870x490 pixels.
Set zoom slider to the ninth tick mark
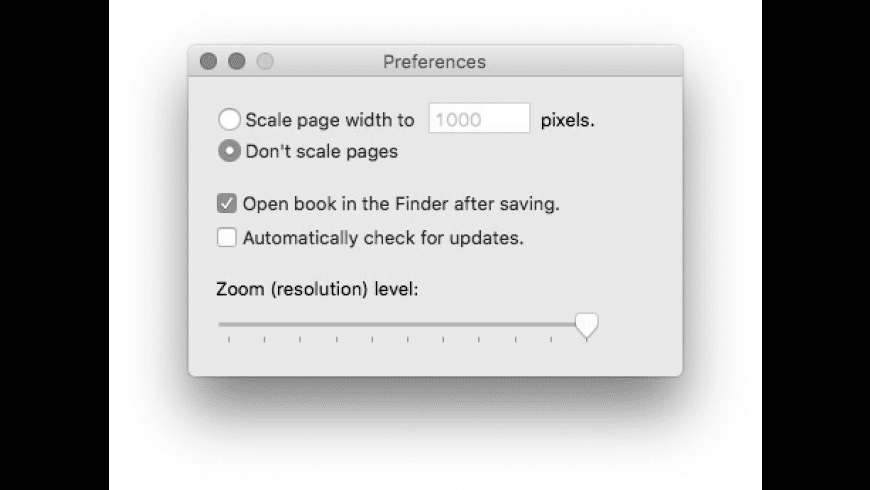[516, 325]
